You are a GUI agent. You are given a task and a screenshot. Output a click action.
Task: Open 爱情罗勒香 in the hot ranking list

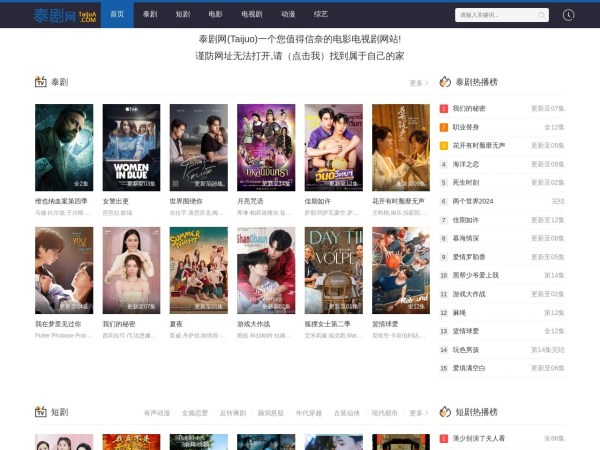[469, 257]
